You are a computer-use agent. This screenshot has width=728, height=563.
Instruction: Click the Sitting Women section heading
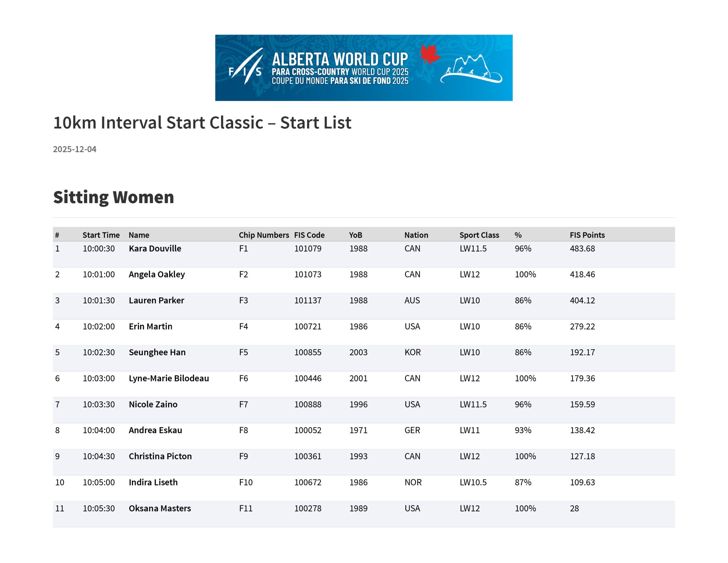113,197
